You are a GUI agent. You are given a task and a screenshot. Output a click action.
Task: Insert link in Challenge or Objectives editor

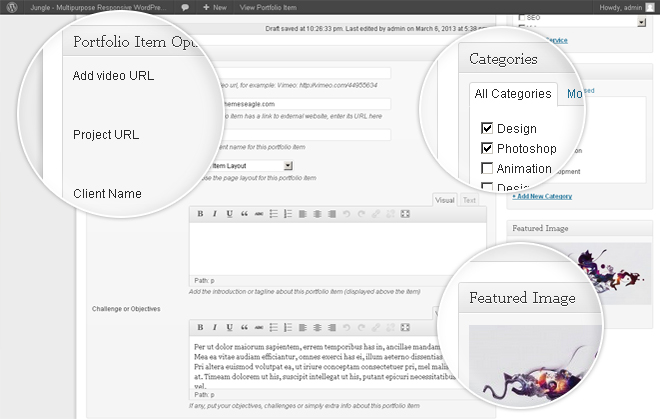pos(376,327)
